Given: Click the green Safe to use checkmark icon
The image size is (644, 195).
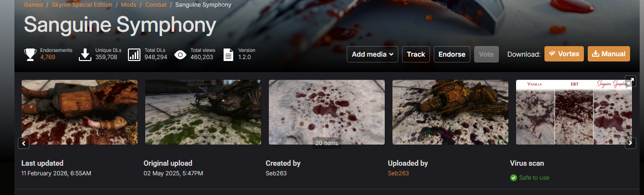Looking at the screenshot, I should click(513, 178).
